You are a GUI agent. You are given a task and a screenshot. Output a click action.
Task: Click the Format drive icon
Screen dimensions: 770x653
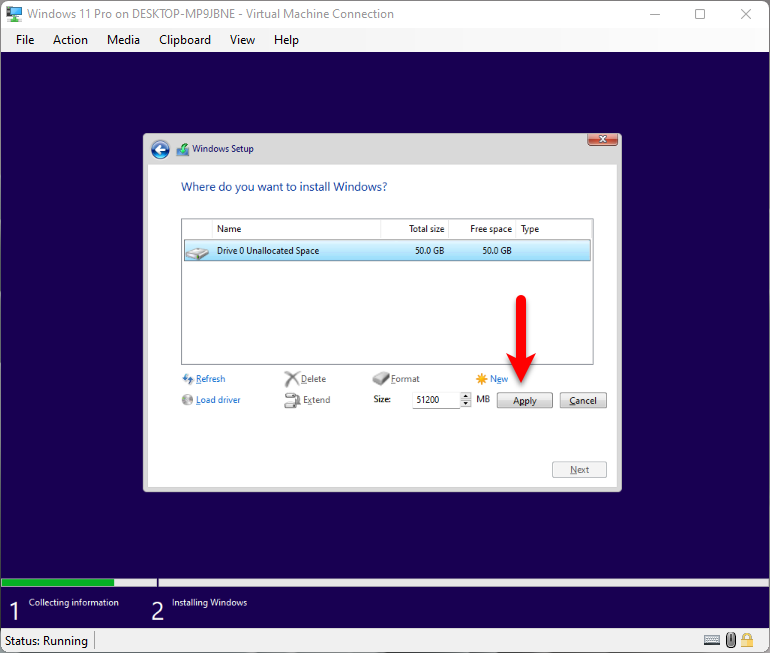tap(381, 379)
